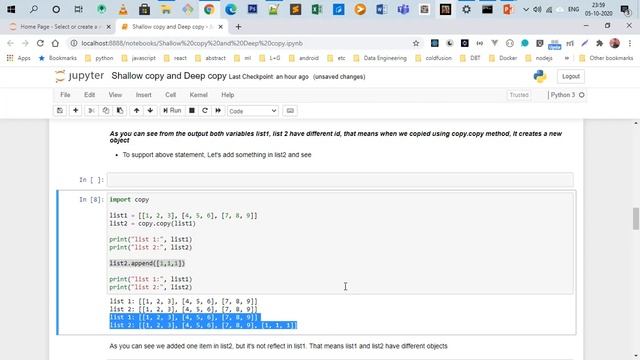Open the Apps bookmarks shortcut

tap(19, 58)
